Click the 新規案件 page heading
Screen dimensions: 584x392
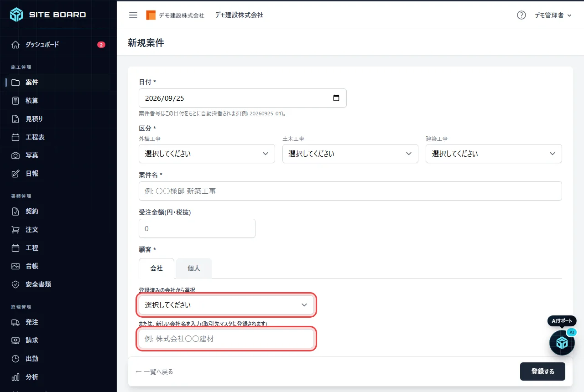coord(146,43)
